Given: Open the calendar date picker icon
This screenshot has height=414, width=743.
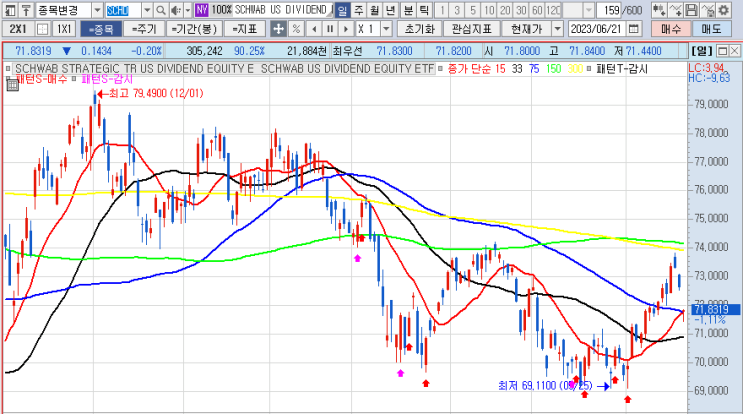Looking at the screenshot, I should 634,29.
